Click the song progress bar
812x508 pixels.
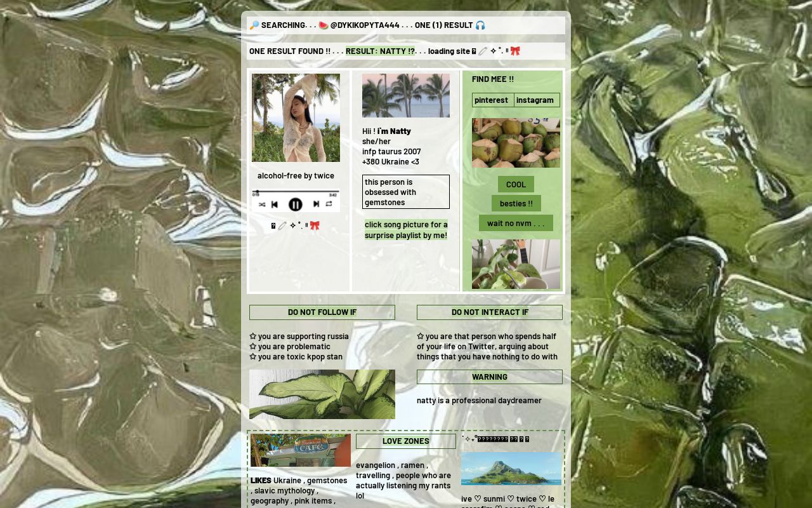296,191
